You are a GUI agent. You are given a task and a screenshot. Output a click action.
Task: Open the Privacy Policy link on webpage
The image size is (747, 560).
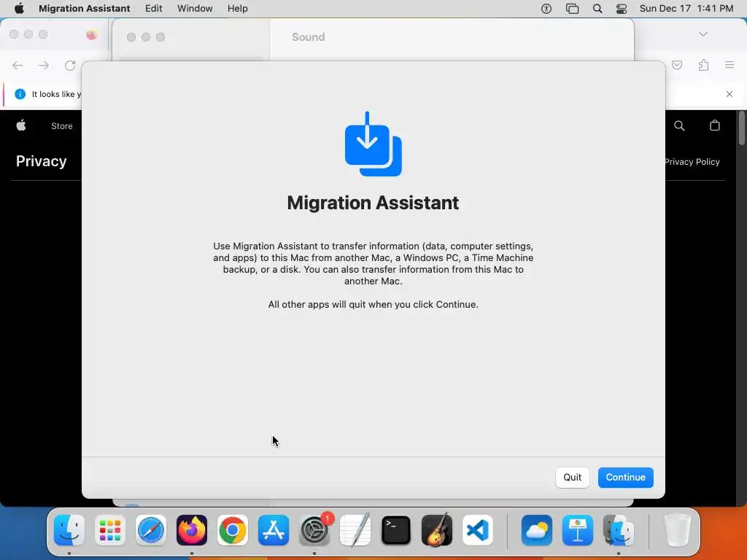point(692,162)
